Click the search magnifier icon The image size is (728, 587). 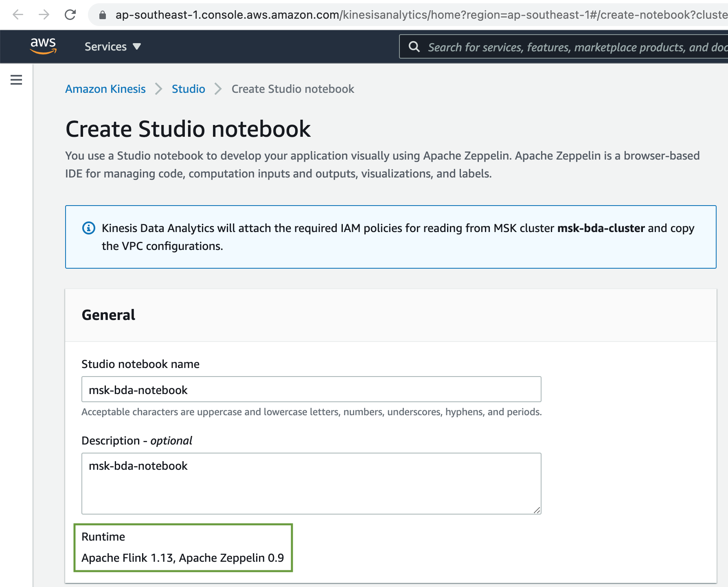pyautogui.click(x=414, y=47)
